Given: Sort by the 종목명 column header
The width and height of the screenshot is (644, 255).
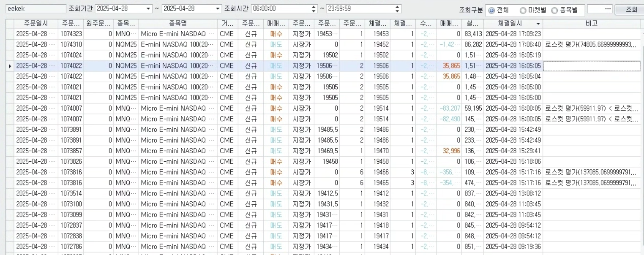Looking at the screenshot, I should (177, 24).
